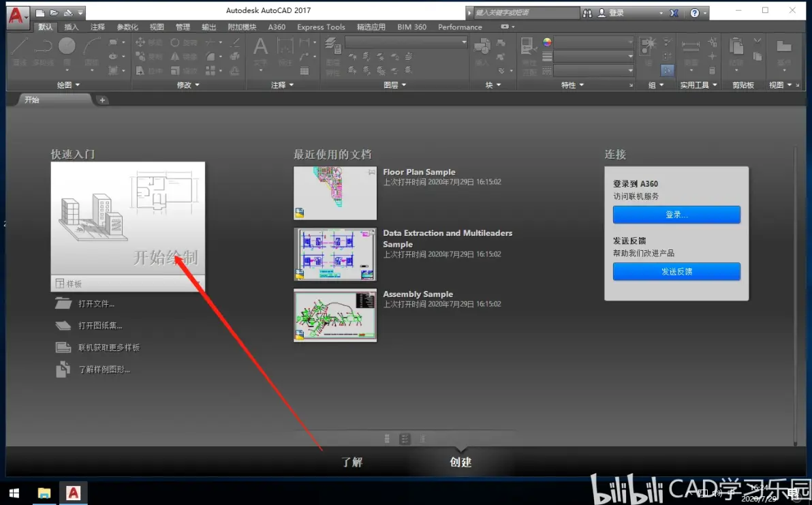Switch to the Performance ribbon tab

click(460, 27)
